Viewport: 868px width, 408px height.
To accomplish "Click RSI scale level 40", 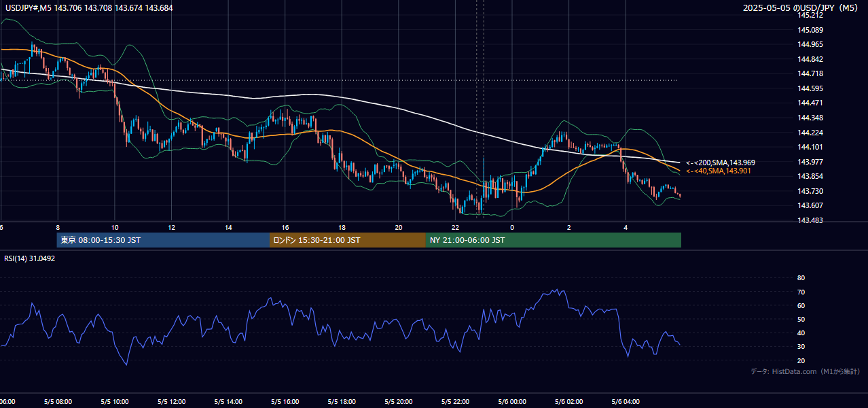I will click(801, 333).
